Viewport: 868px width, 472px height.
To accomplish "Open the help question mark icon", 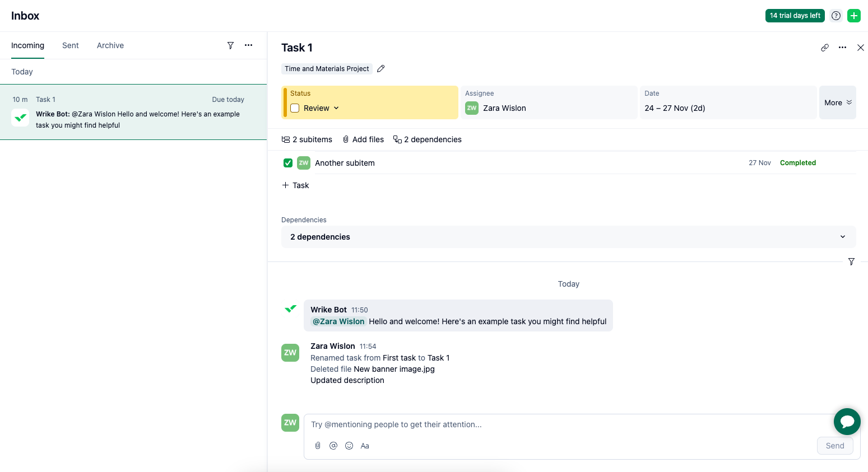I will [836, 16].
